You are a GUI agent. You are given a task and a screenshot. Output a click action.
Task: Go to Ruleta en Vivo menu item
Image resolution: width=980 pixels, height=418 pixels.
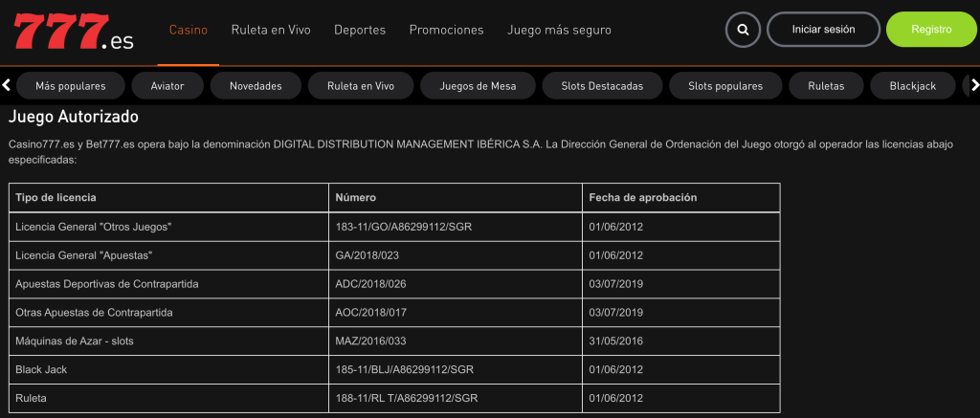tap(271, 30)
